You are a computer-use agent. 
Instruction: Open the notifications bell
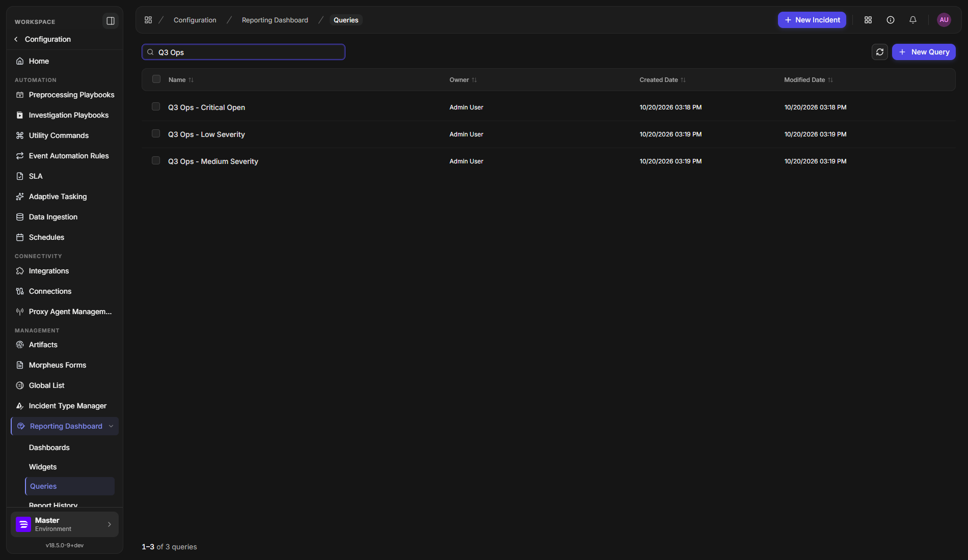coord(913,20)
